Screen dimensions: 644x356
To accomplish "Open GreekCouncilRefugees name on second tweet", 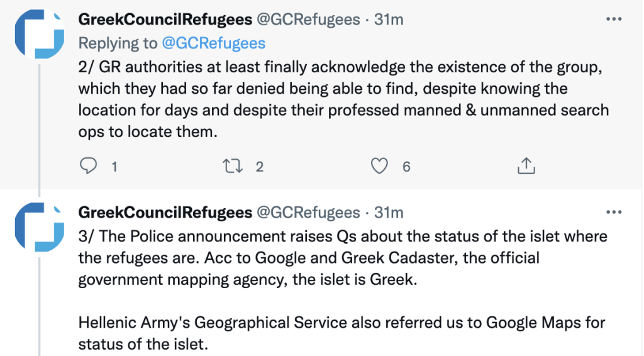I will [x=165, y=213].
